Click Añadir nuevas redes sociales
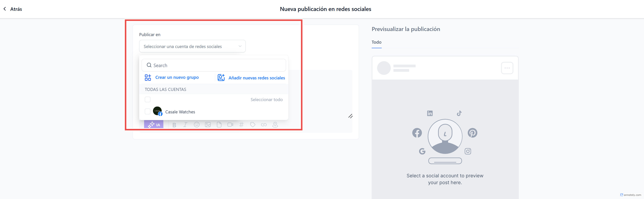The height and width of the screenshot is (199, 644). [256, 78]
